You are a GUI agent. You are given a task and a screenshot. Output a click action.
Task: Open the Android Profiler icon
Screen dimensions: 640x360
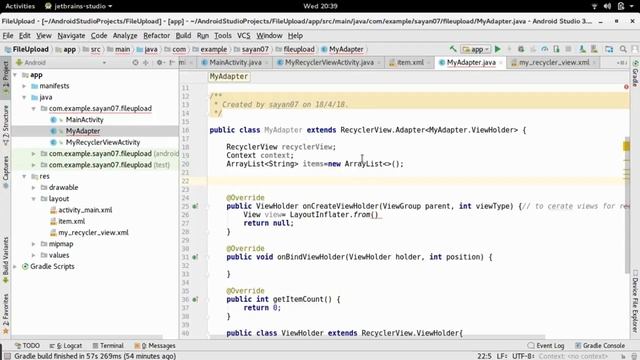544,49
